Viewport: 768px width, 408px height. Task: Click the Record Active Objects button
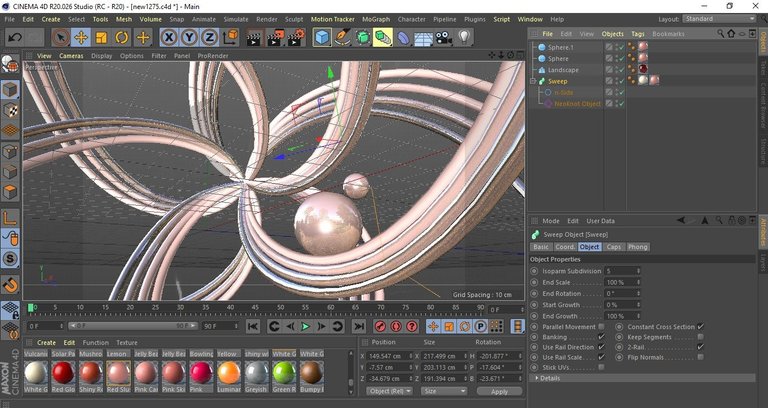point(380,326)
